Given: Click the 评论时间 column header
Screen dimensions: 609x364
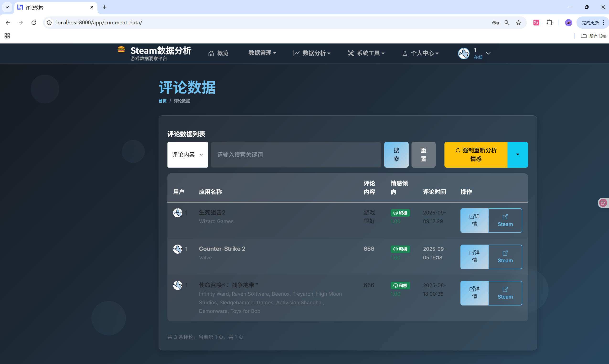Looking at the screenshot, I should click(x=434, y=192).
